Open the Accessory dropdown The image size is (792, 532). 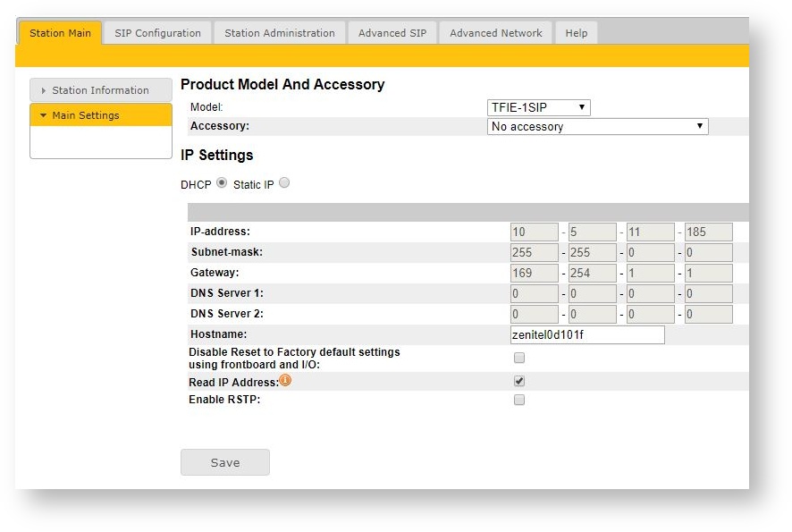pyautogui.click(x=597, y=126)
